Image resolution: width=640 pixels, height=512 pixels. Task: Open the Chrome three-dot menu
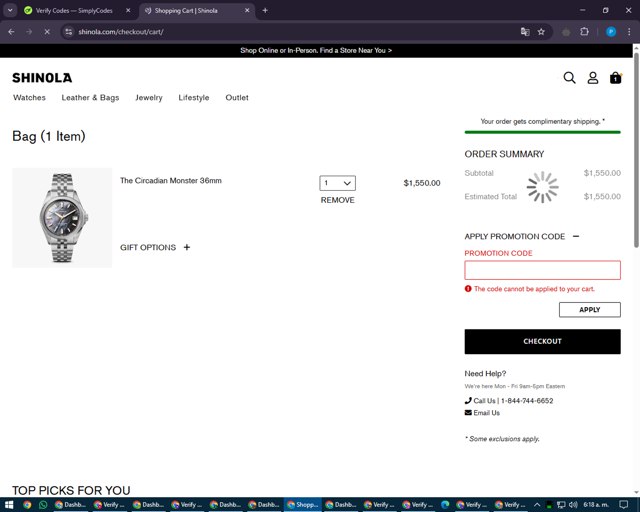point(629,32)
